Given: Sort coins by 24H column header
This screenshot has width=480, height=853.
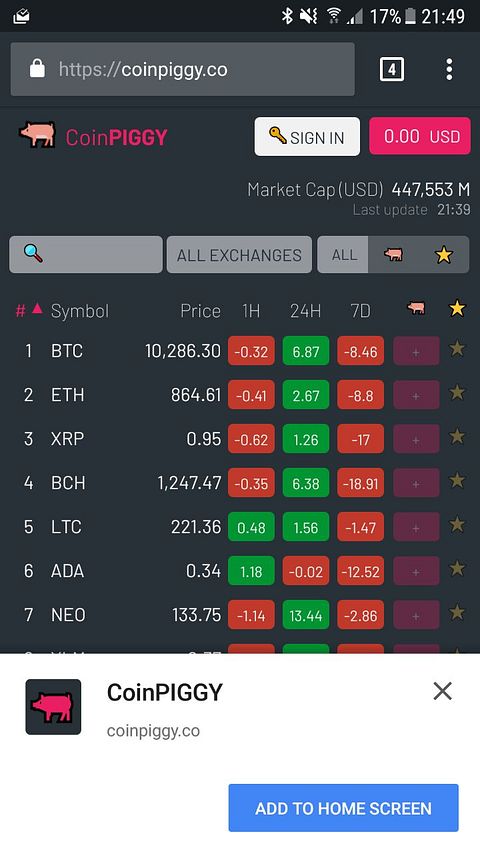Looking at the screenshot, I should tap(305, 311).
